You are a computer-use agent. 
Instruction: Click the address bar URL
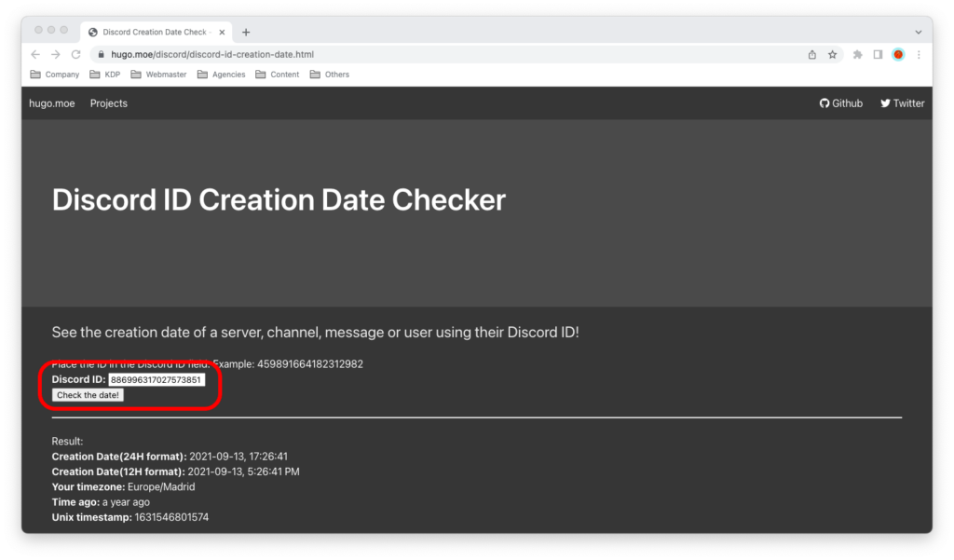(212, 54)
